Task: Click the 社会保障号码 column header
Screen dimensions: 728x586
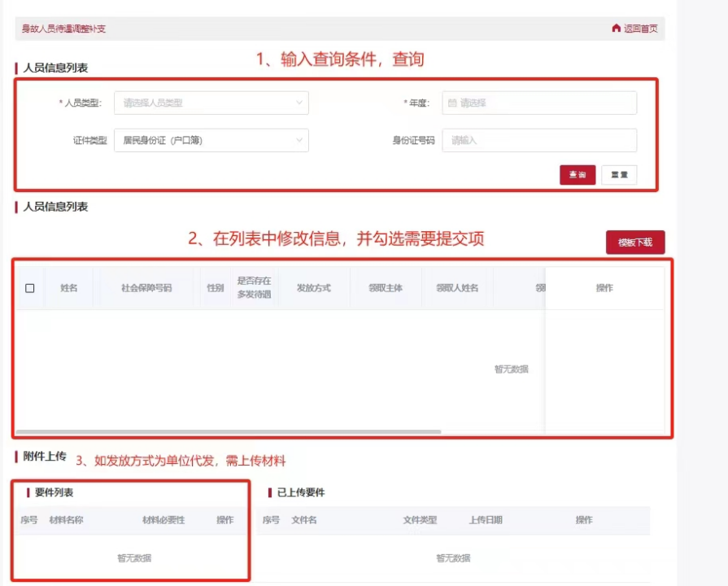Action: [146, 288]
